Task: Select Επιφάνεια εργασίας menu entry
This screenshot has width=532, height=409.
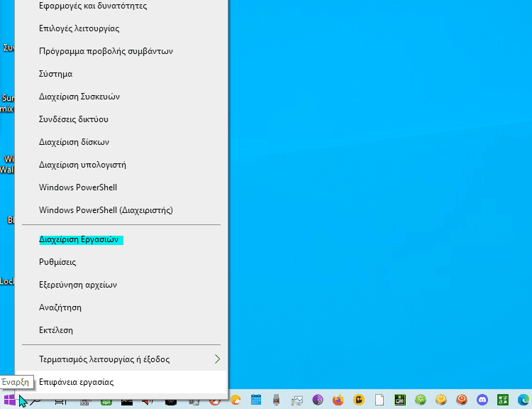Action: pyautogui.click(x=121, y=382)
